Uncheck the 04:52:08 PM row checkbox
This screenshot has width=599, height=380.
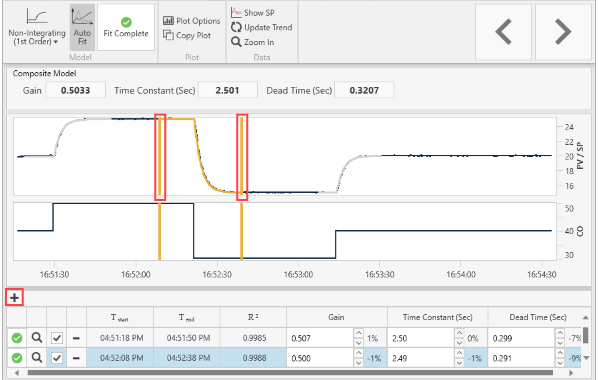point(57,358)
